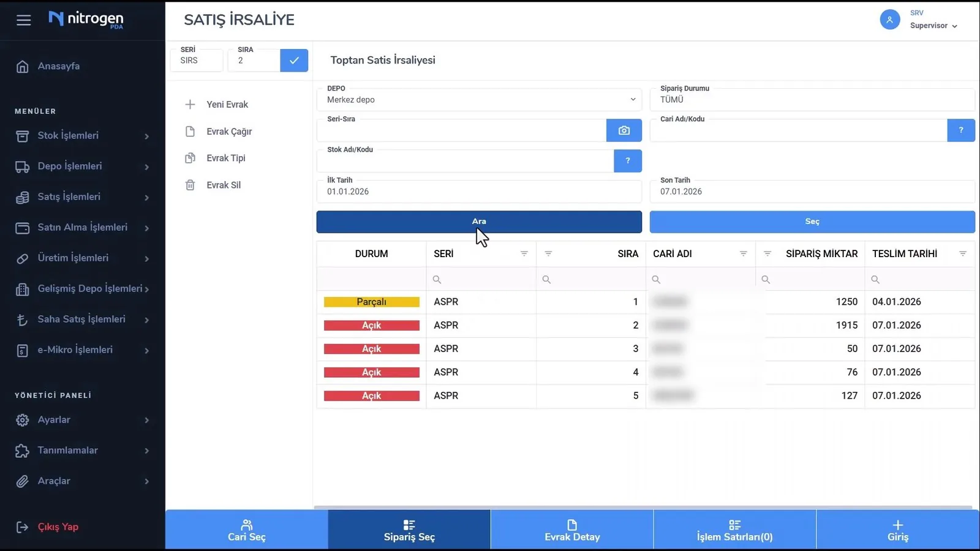Open Saha Satış İşlemleri menu

click(82, 320)
